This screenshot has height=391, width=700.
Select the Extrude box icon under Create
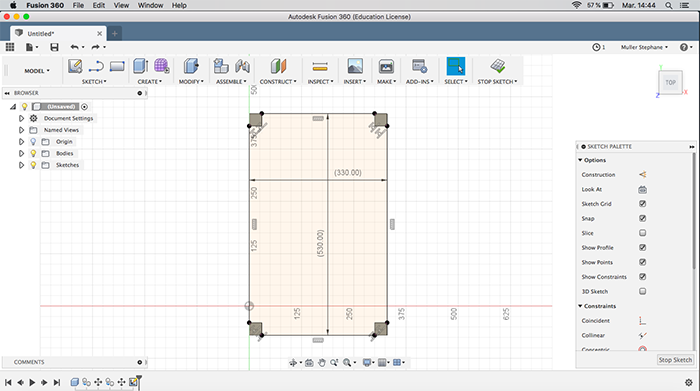coord(141,66)
